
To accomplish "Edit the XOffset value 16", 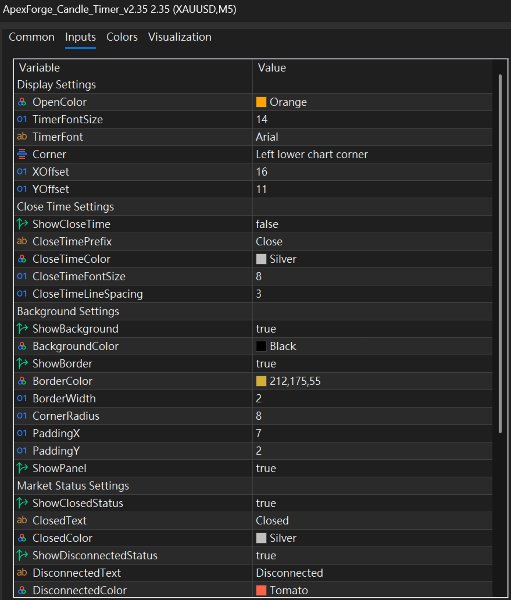I will click(x=372, y=172).
